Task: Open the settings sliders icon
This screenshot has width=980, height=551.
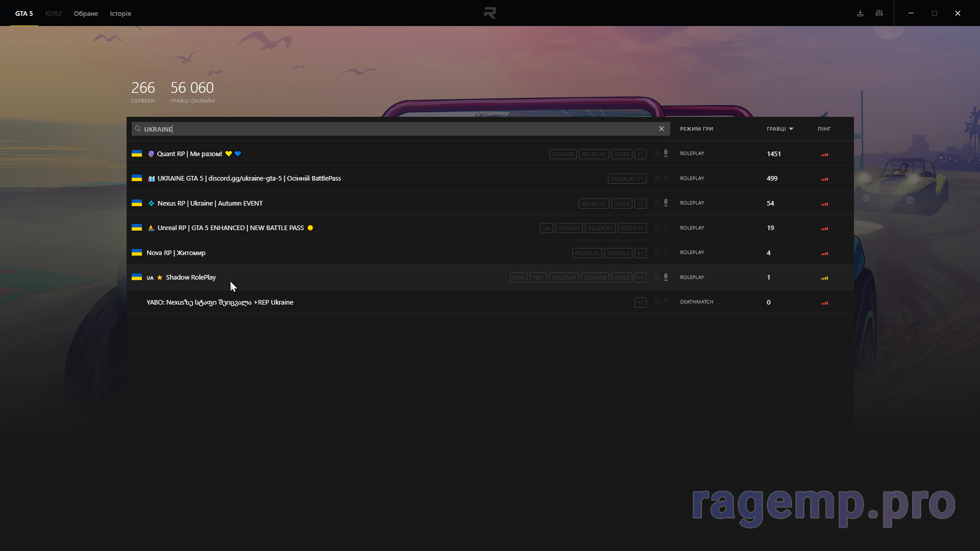Action: point(879,13)
